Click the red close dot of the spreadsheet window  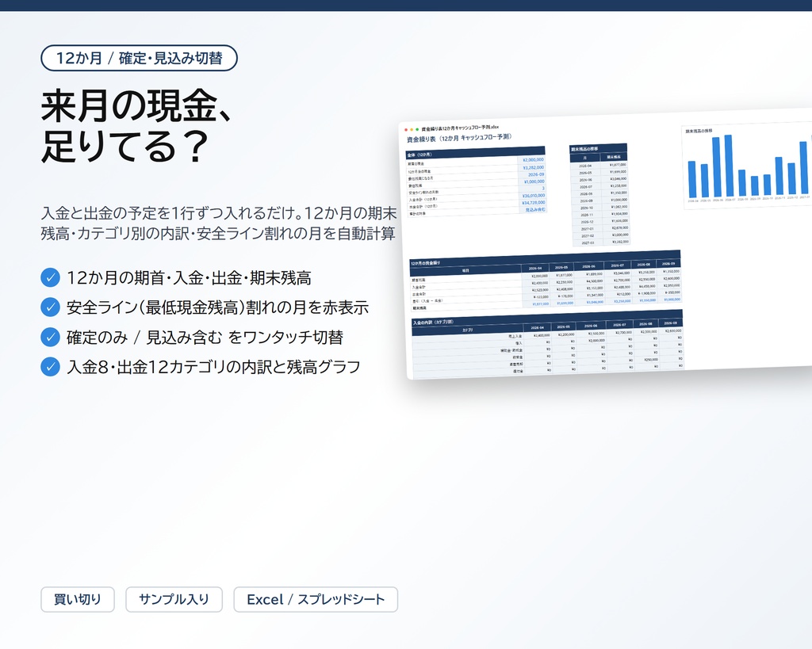tap(406, 130)
